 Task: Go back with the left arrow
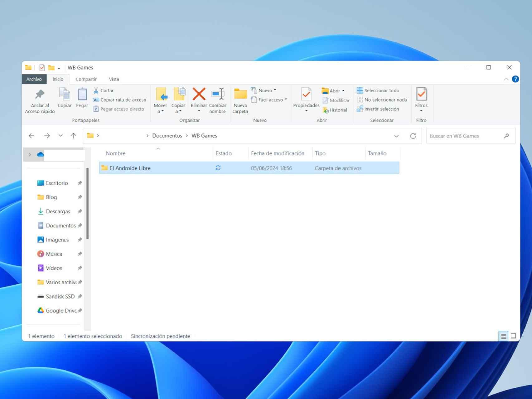tap(31, 136)
